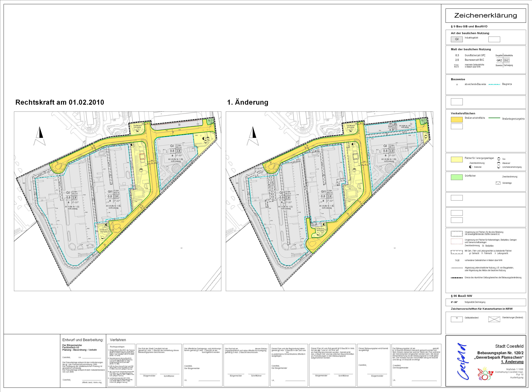Click the cyan dashed Baugrenze line sample
This screenshot has width=532, height=392.
pyautogui.click(x=494, y=84)
